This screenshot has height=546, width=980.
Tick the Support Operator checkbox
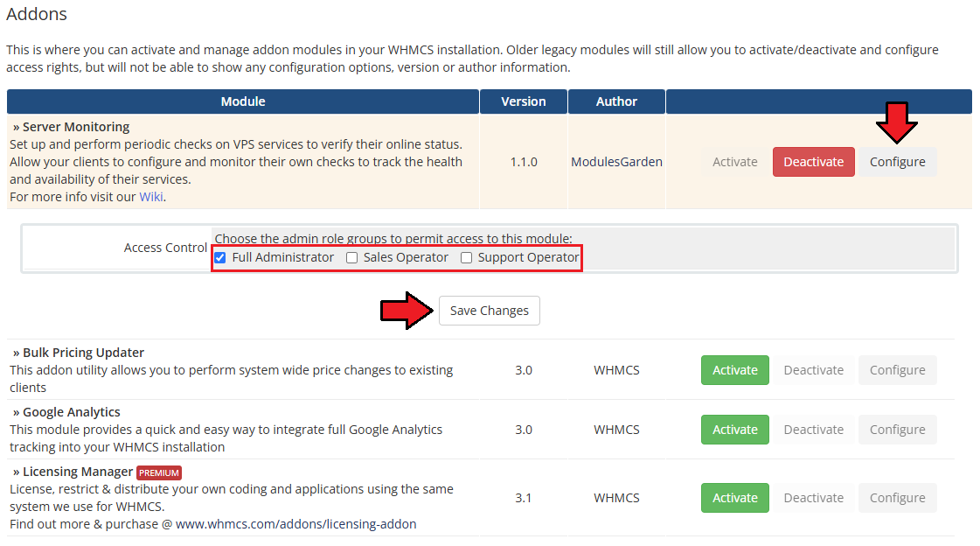pyautogui.click(x=466, y=257)
